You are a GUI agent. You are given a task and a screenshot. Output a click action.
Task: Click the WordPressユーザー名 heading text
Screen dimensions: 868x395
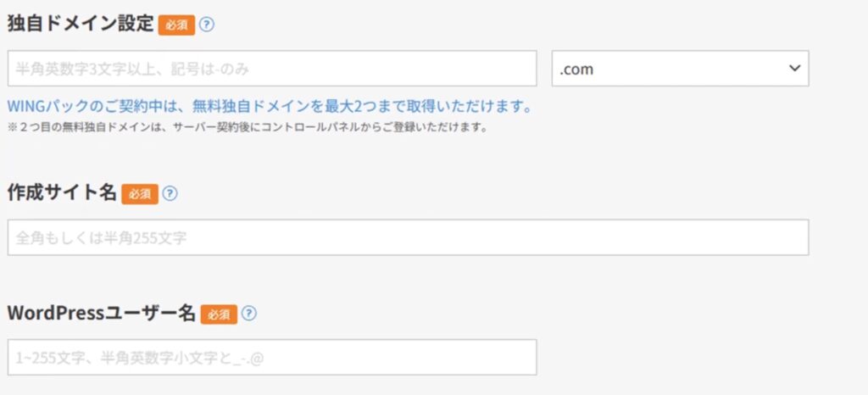click(102, 314)
